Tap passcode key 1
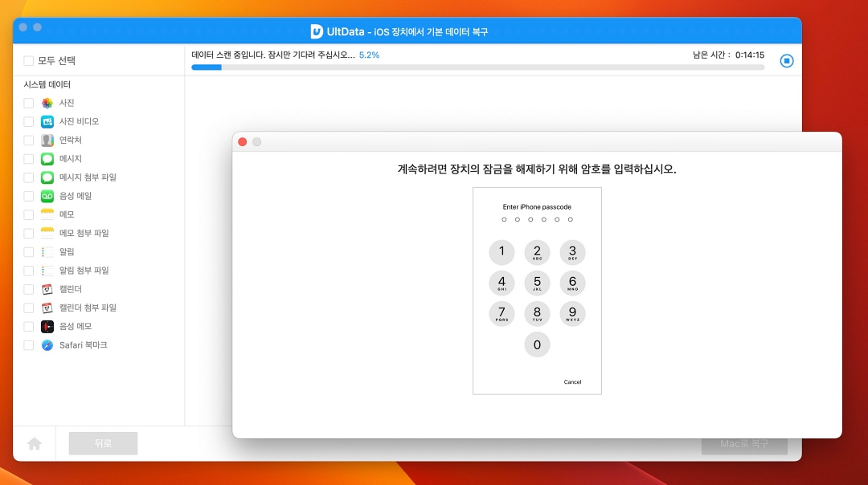868x485 pixels. point(502,252)
